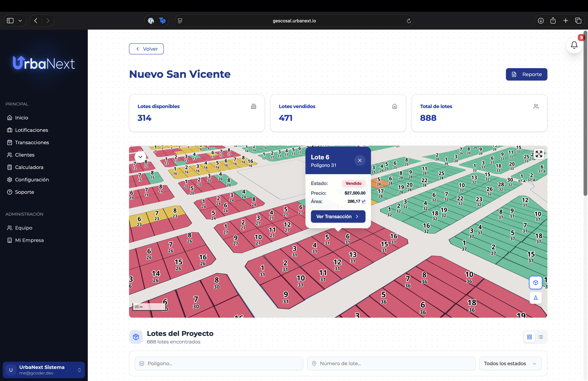Click the reader page icon in address bar
Image resolution: width=588 pixels, height=381 pixels.
[180, 21]
